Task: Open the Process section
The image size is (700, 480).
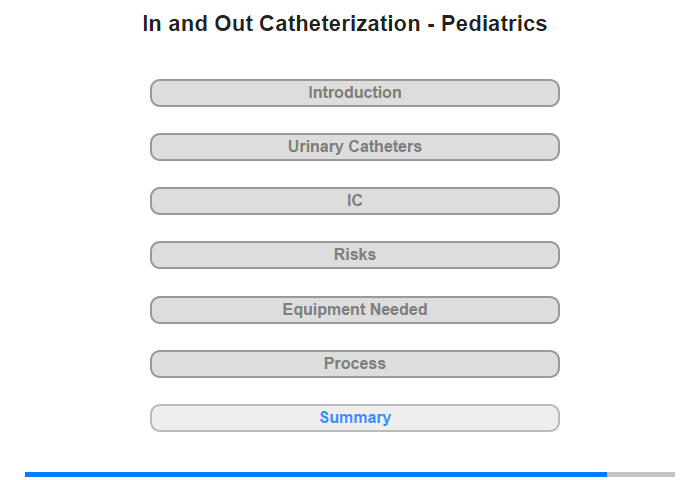Action: pyautogui.click(x=354, y=364)
